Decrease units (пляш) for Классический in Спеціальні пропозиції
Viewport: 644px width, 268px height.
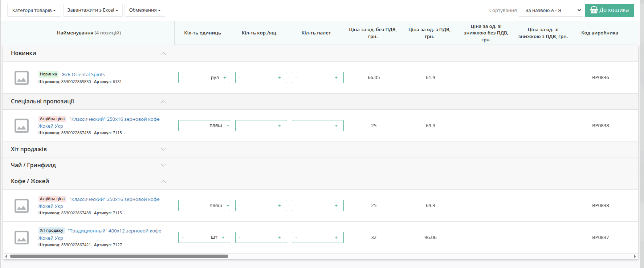click(x=183, y=126)
